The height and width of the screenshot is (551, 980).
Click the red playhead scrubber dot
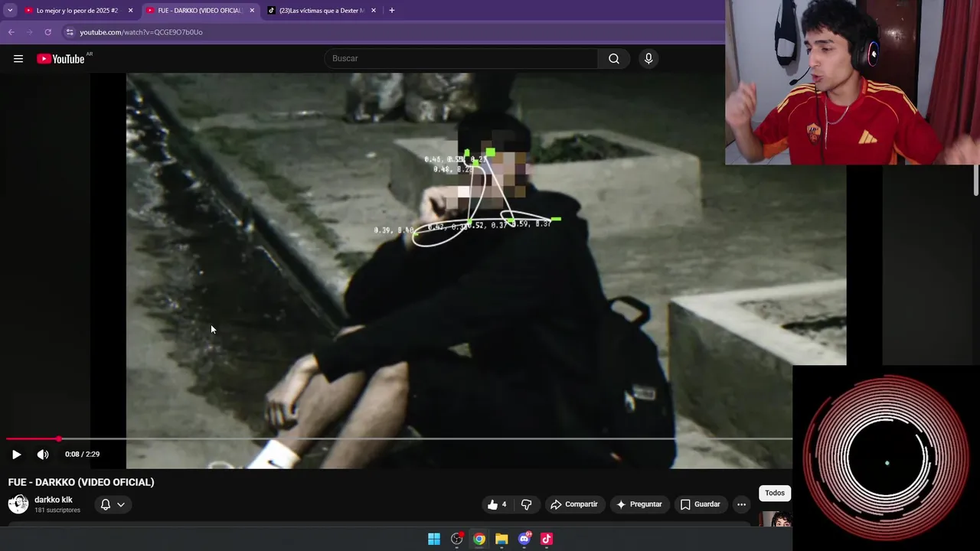pos(59,439)
